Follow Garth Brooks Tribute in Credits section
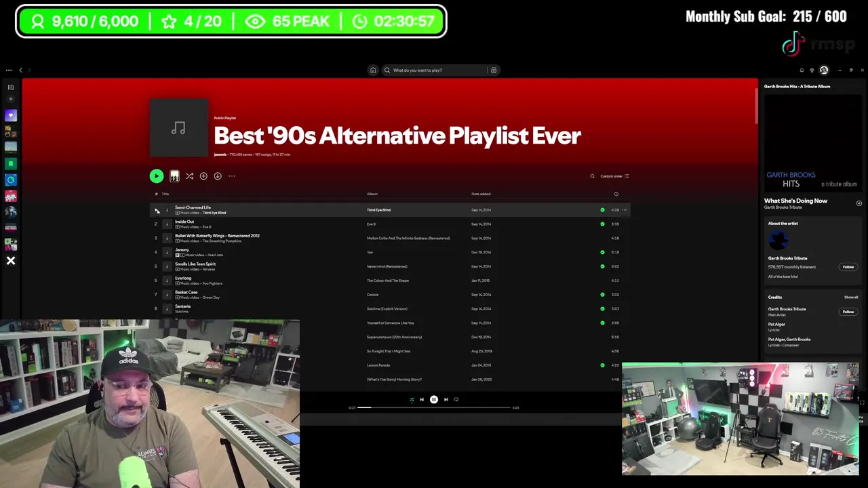Image resolution: width=868 pixels, height=488 pixels. point(848,312)
